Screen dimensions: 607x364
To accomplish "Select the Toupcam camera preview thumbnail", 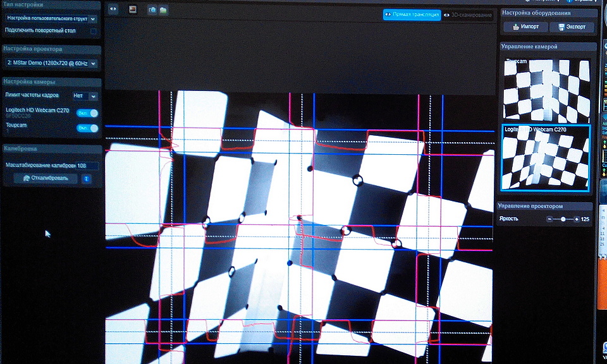I will click(x=546, y=88).
